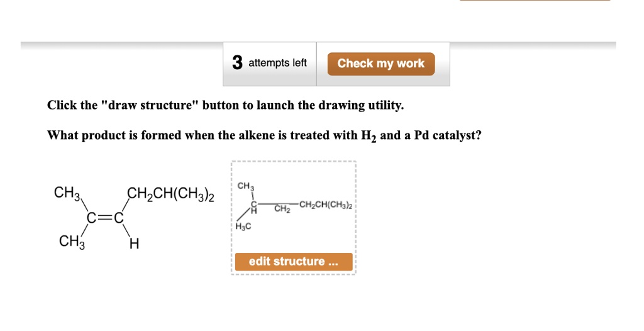The image size is (644, 331).
Task: Select the draw structure instruction sentence
Action: (226, 106)
